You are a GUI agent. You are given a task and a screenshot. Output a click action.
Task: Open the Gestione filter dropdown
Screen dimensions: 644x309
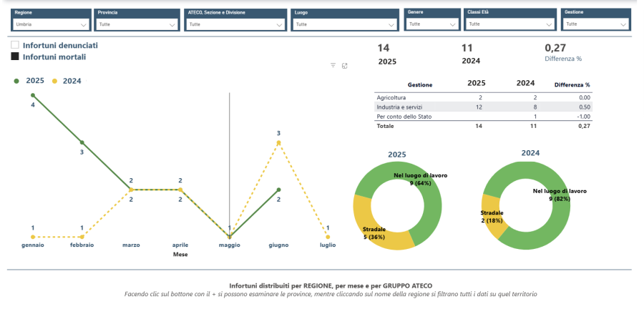click(596, 24)
